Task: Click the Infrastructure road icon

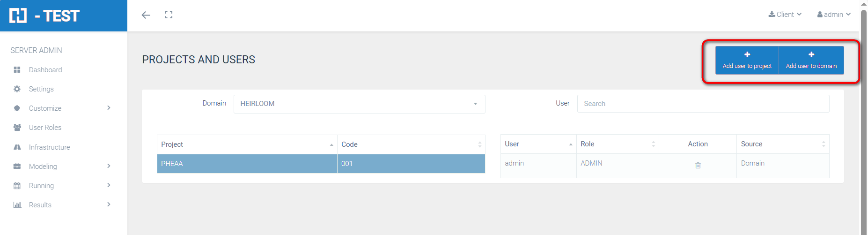Action: coord(17,147)
